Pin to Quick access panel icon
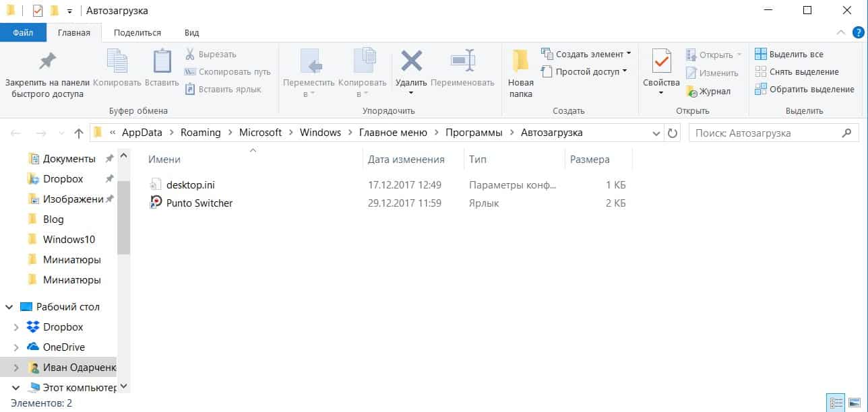This screenshot has width=868, height=412. click(x=47, y=61)
